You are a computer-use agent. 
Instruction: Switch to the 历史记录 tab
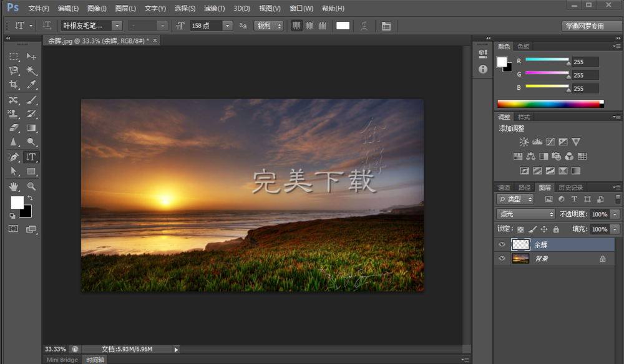[x=570, y=188]
